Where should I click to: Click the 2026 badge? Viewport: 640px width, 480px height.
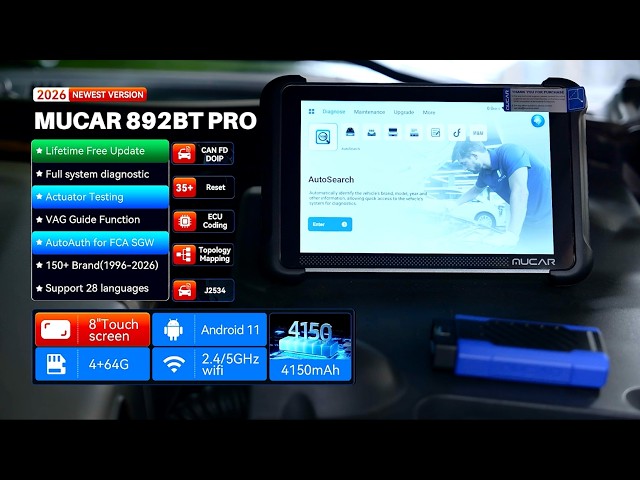coord(51,95)
